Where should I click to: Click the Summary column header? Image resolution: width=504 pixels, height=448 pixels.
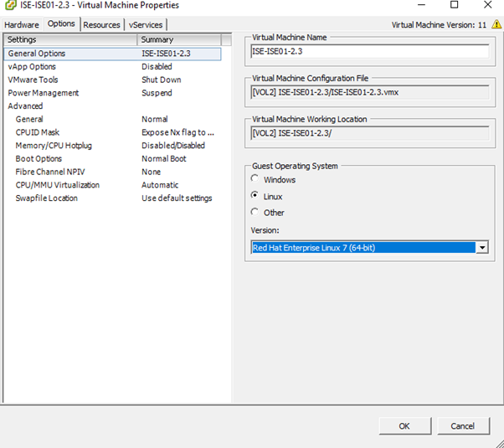click(179, 39)
